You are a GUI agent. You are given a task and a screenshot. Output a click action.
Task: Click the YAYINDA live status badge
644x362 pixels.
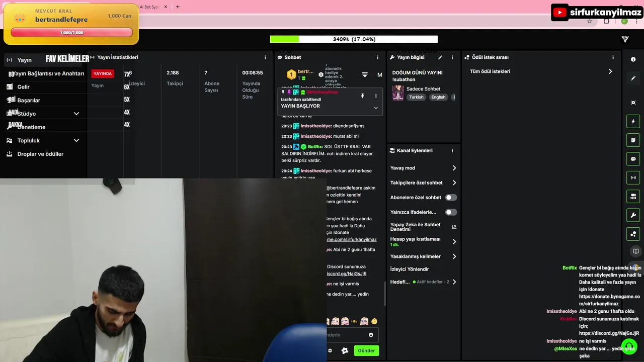(103, 73)
